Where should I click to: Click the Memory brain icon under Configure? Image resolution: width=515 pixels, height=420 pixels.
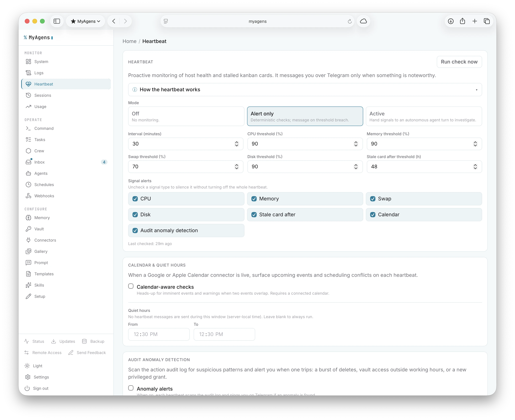click(x=28, y=218)
